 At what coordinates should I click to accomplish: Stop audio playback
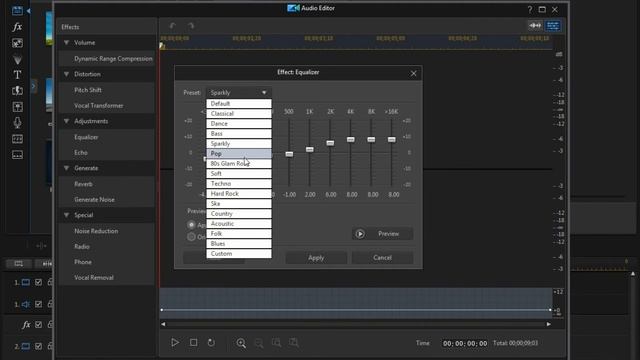[193, 342]
